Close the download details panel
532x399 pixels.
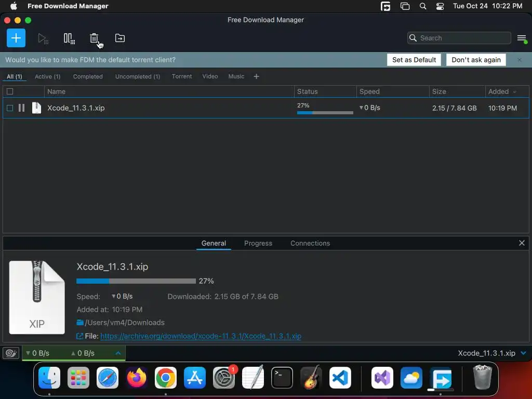522,243
